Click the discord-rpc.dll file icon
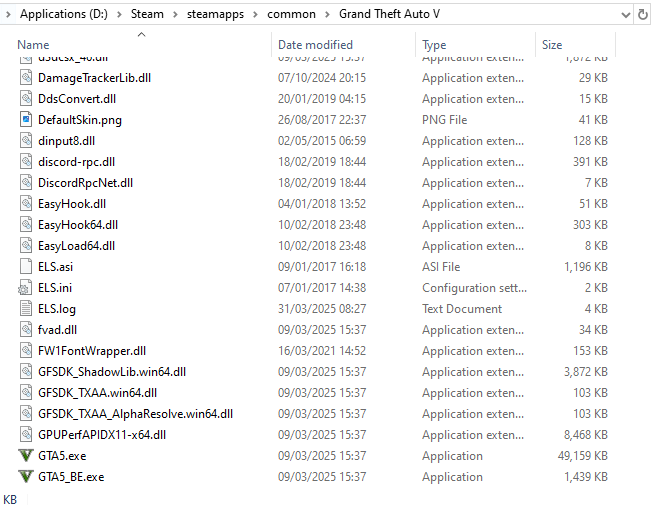This screenshot has width=657, height=507. 26,161
